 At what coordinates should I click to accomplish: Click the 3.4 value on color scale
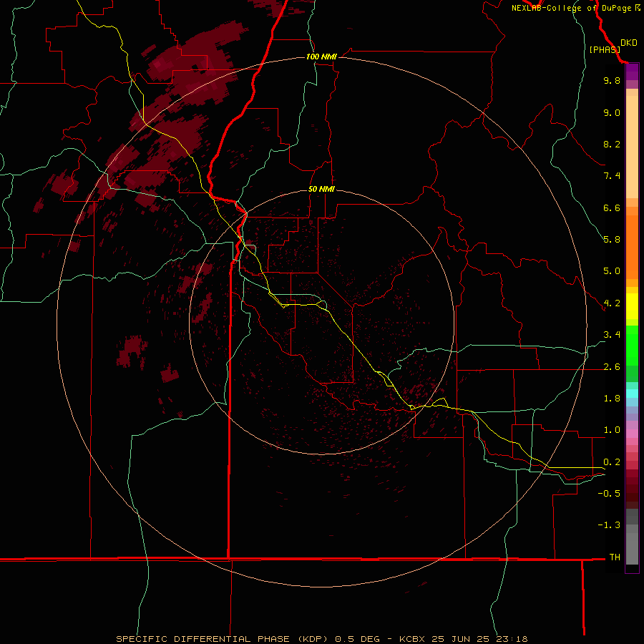pos(612,335)
